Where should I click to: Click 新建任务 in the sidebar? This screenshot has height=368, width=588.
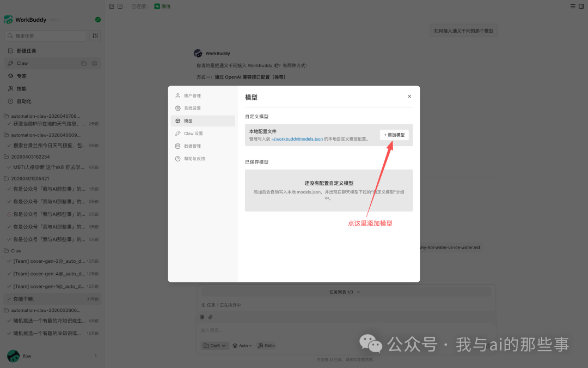pyautogui.click(x=52, y=51)
